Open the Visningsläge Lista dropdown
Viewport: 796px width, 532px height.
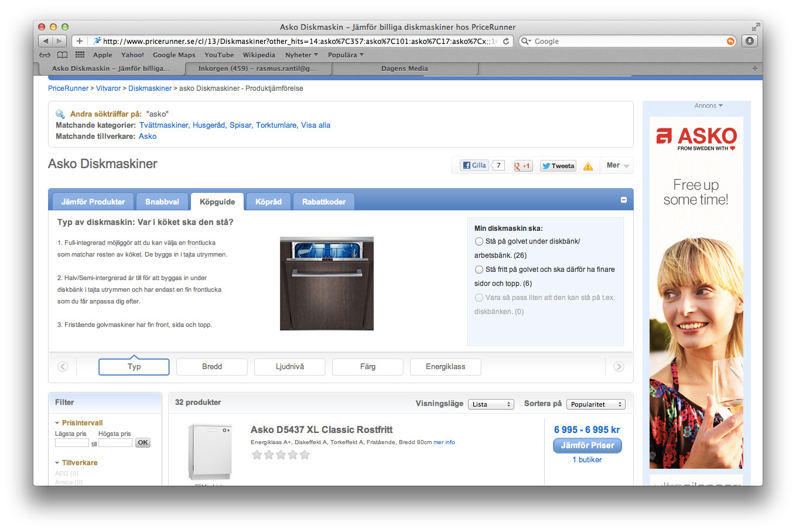(491, 404)
